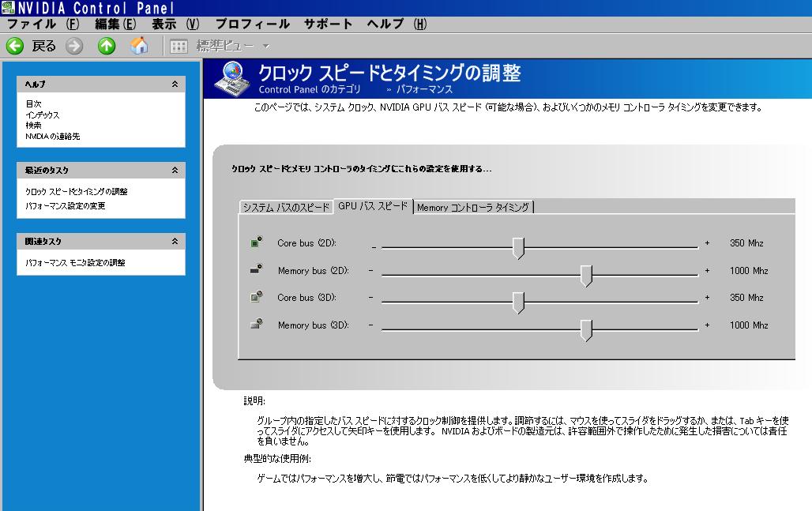Click the 説明: description heading
Screen dimensions: 812x511
click(x=255, y=400)
